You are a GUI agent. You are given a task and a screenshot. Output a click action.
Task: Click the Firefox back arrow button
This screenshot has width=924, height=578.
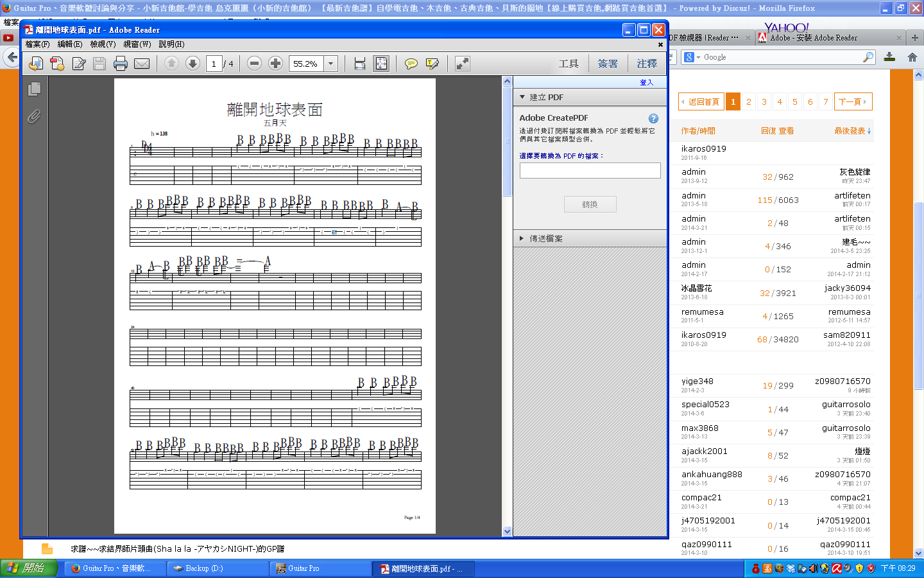(12, 57)
